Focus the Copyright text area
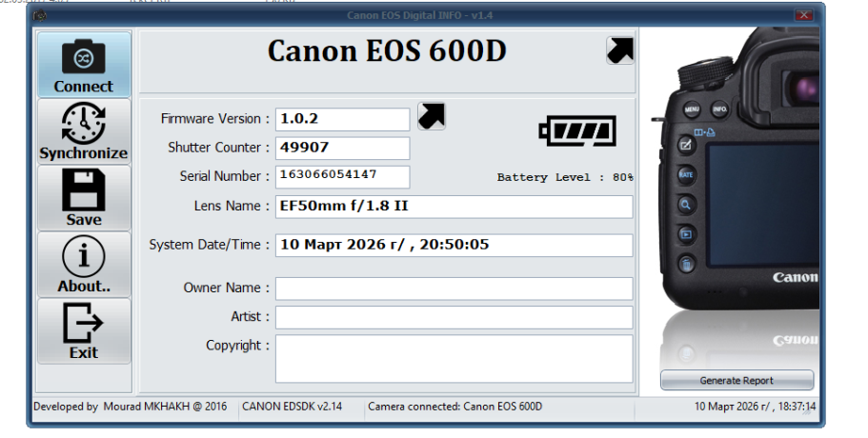 point(454,358)
